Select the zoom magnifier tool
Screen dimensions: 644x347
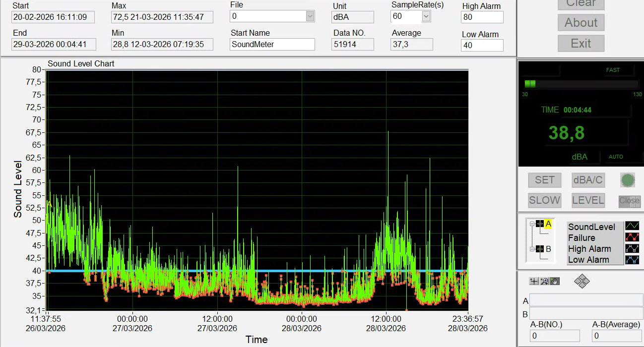click(544, 281)
